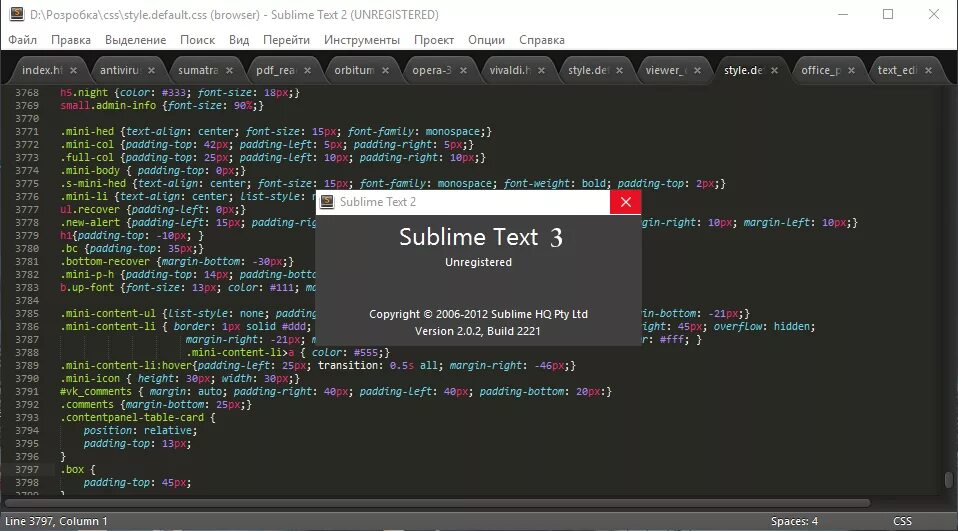Click the vertical scrollbar thumb
This screenshot has height=531, width=958.
(949, 480)
